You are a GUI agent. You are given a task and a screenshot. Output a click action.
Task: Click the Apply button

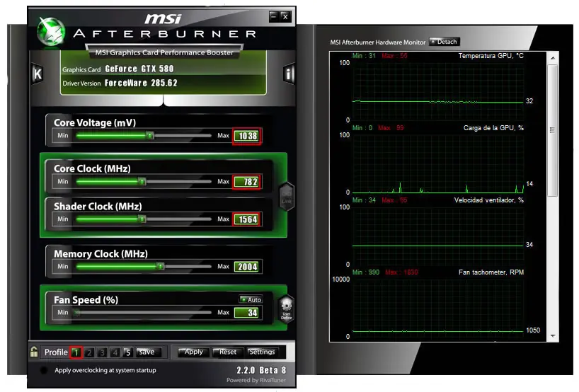click(x=193, y=352)
